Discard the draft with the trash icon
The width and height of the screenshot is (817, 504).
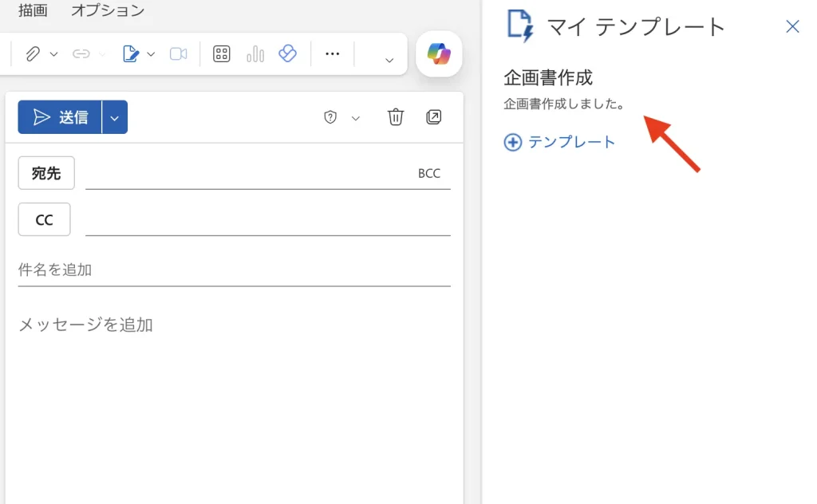[395, 117]
